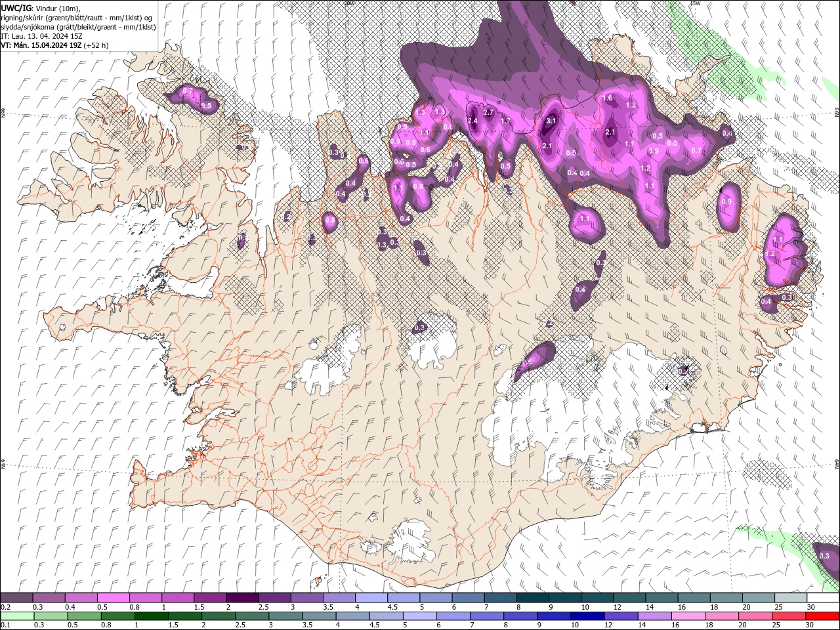Click the 15W longitude label at the top edge
Viewport: 840px width, 630px height.
coord(695,3)
